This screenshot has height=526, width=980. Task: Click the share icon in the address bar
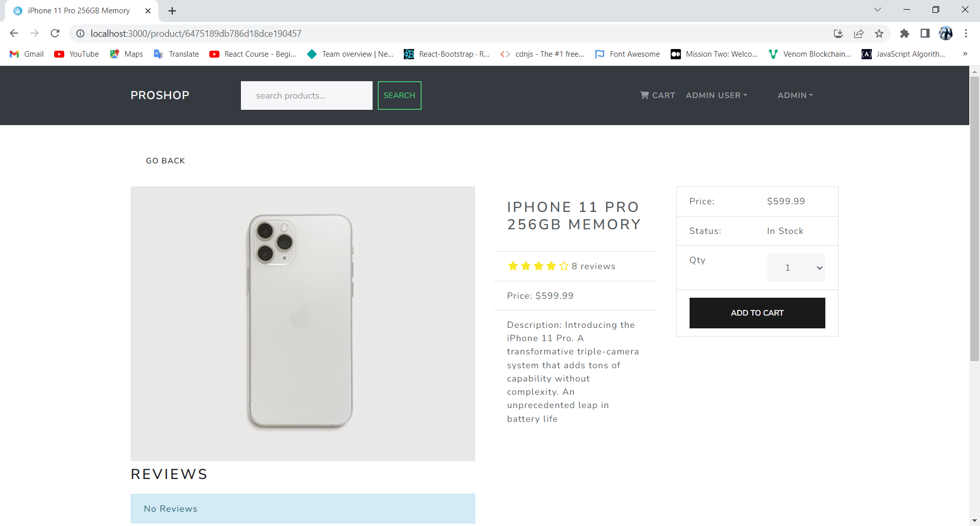coord(859,33)
